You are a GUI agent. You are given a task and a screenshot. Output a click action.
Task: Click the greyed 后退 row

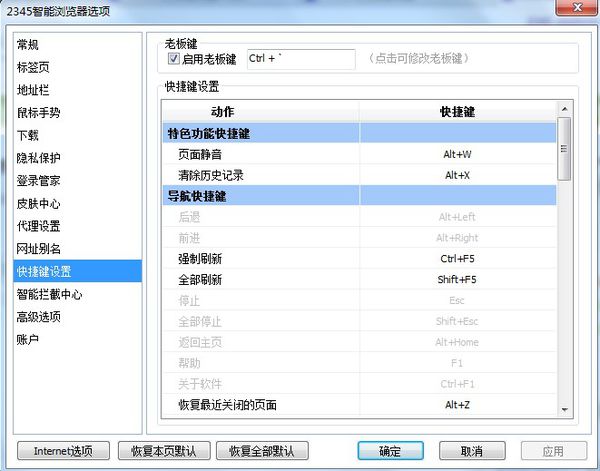359,217
